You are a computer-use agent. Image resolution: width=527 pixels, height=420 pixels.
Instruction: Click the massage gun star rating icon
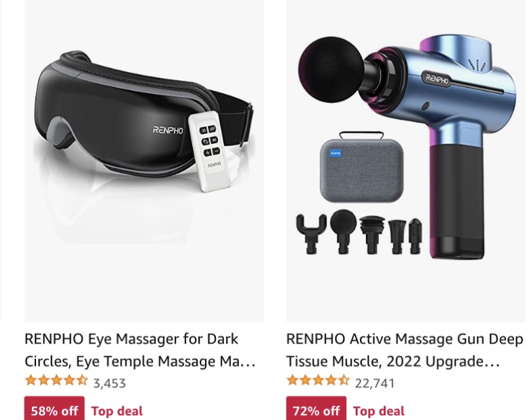coord(318,381)
